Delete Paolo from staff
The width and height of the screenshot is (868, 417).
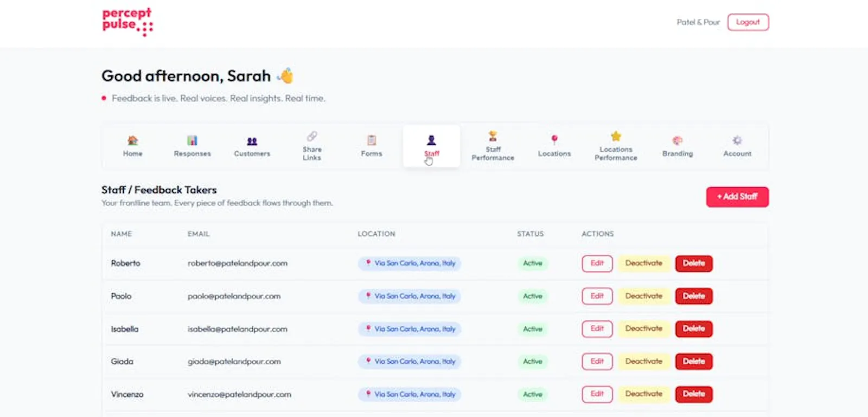(694, 296)
